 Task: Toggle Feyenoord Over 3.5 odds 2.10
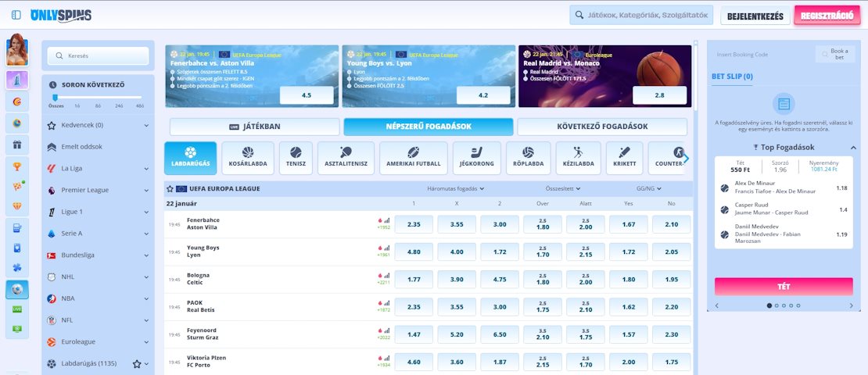point(543,334)
